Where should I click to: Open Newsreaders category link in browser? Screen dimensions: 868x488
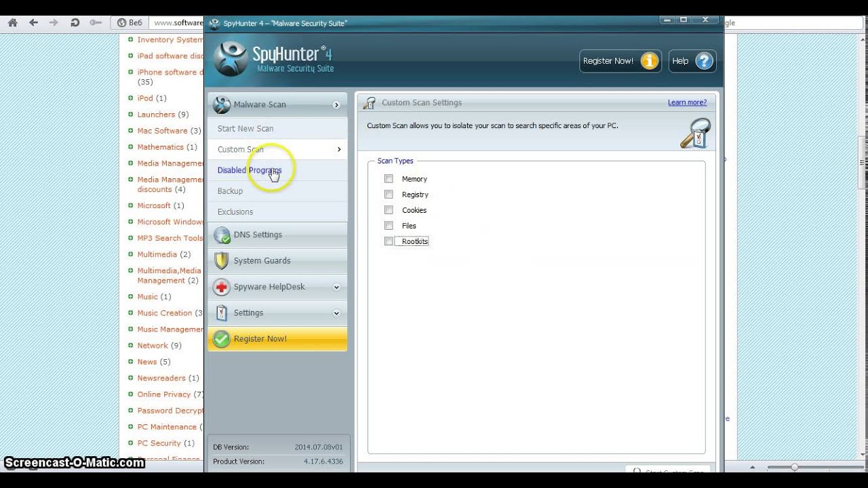point(161,378)
